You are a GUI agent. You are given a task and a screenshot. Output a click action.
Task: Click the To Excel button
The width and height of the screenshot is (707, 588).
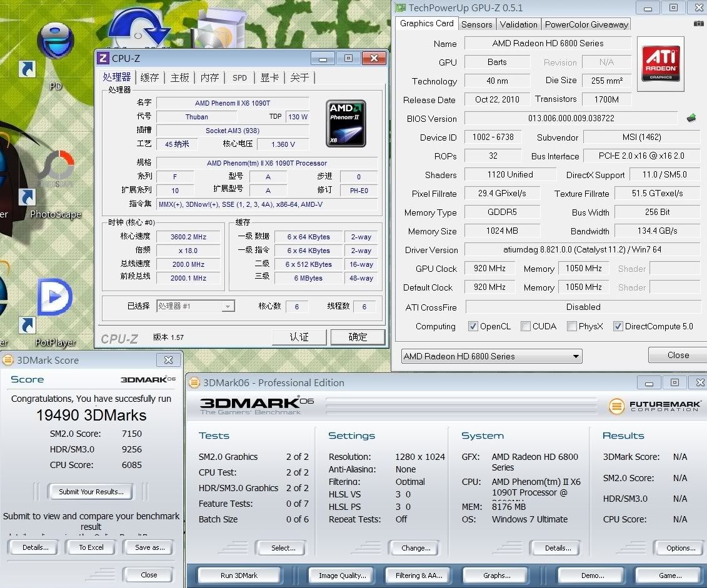tap(91, 547)
